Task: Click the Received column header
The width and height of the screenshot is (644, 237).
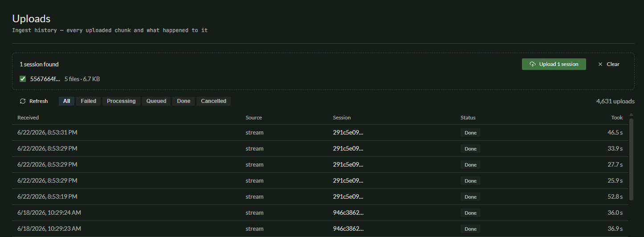Action: [x=28, y=118]
